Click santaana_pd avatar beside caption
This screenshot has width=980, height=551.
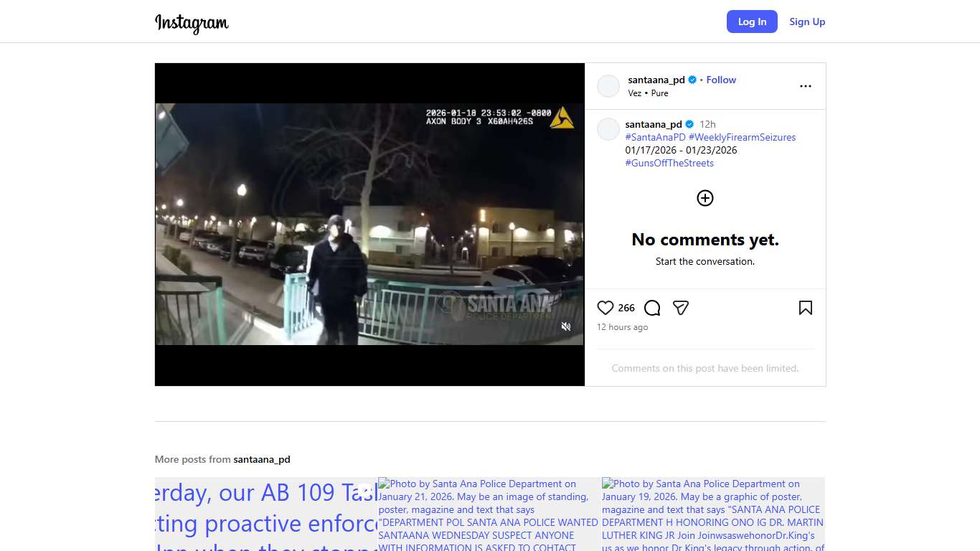[x=608, y=129]
